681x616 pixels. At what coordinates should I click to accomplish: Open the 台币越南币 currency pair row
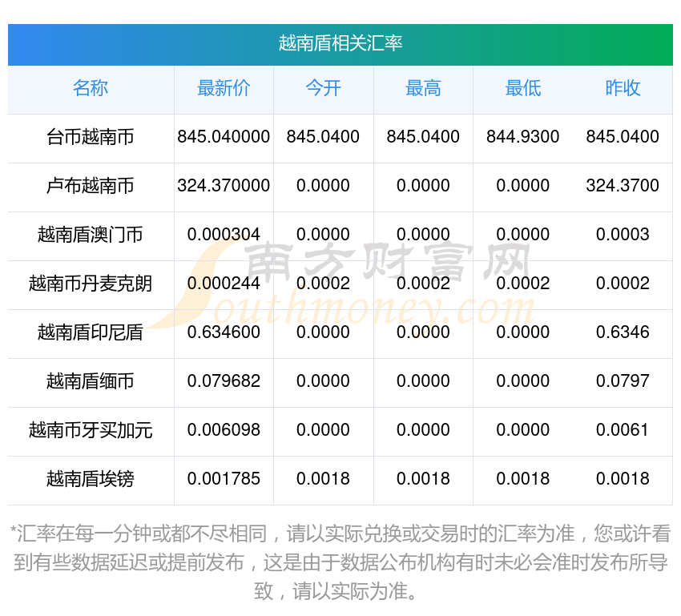91,137
